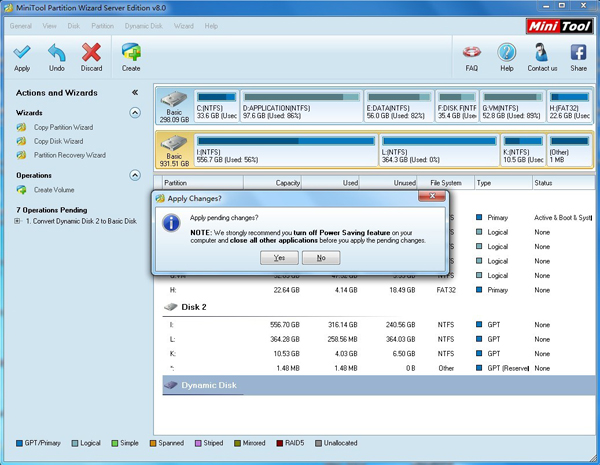Click the Create Volume icon
The width and height of the screenshot is (600, 465).
click(x=21, y=189)
